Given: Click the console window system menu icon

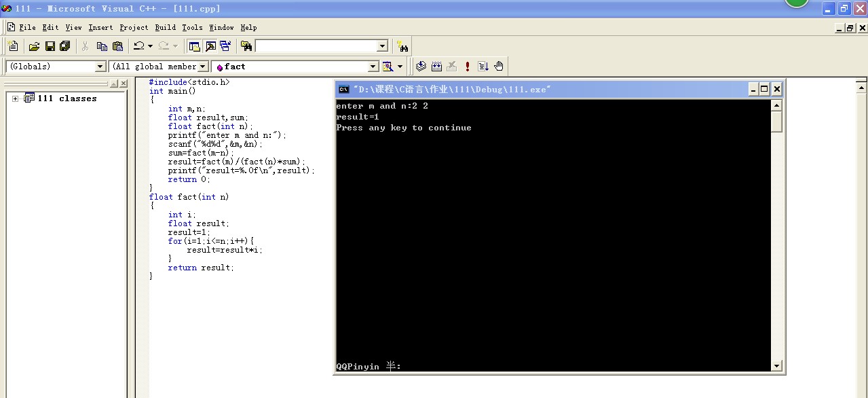Looking at the screenshot, I should (x=344, y=89).
